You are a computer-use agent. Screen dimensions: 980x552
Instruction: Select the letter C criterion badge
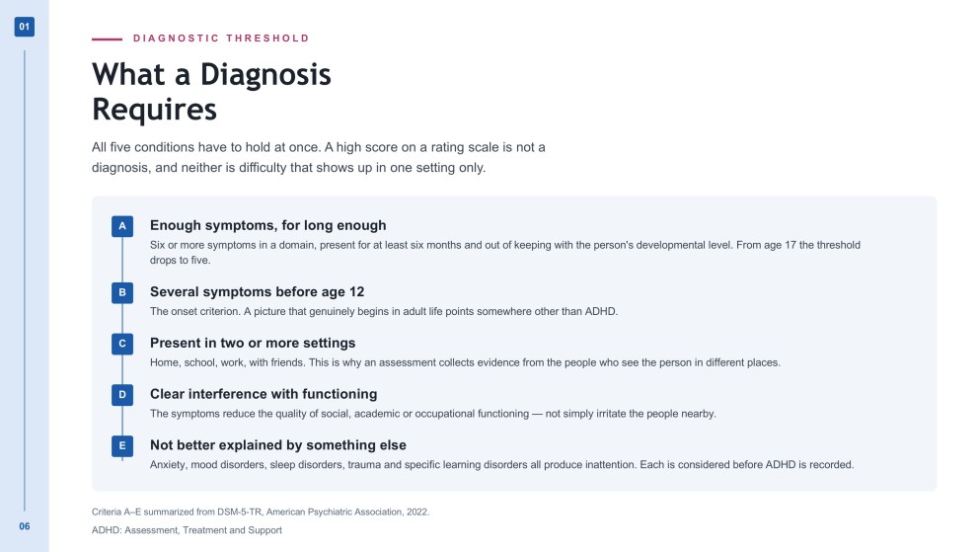(x=122, y=344)
